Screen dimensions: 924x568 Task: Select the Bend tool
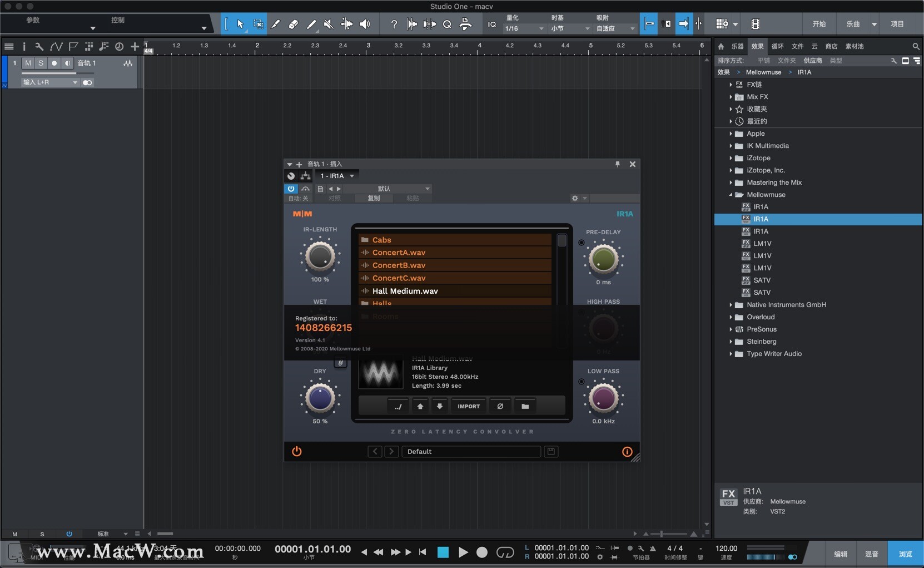pyautogui.click(x=346, y=24)
